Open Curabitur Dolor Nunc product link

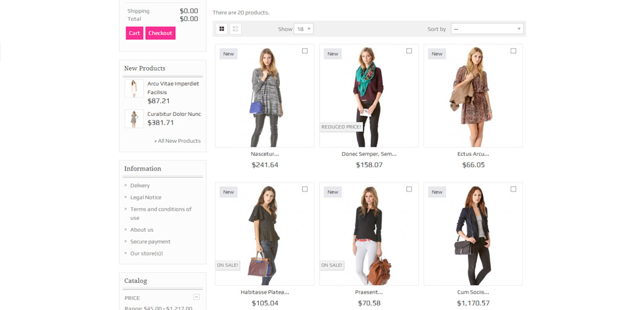tap(174, 115)
